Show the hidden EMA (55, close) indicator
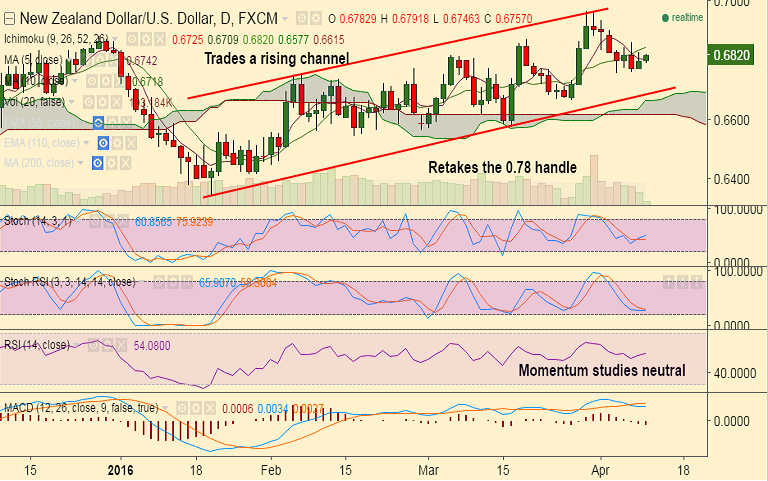The image size is (768, 481). (98, 122)
